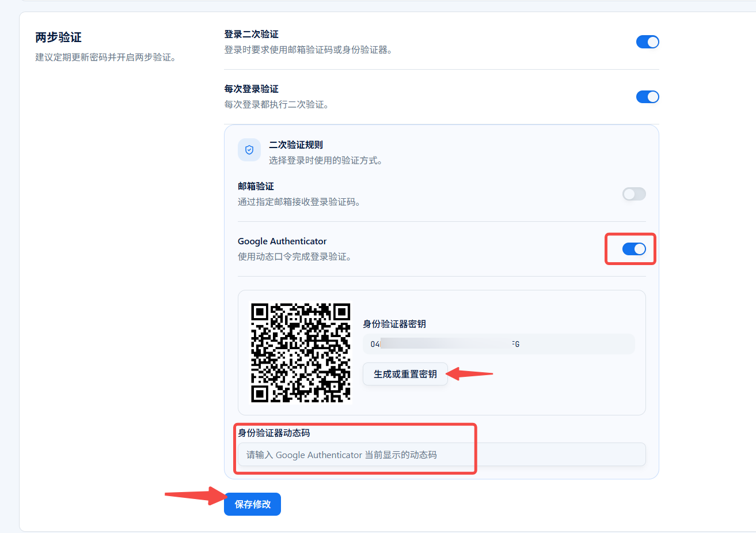Click the shield icon beside 二次验证规则
756x533 pixels.
(249, 150)
